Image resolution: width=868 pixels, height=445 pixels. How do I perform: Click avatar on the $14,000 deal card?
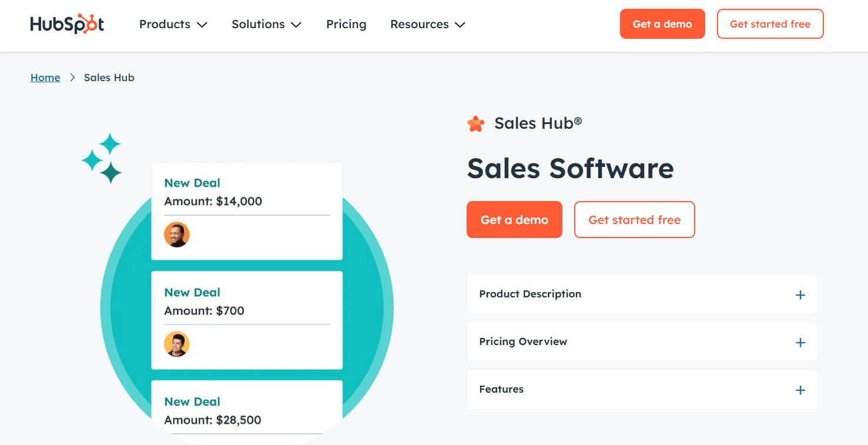pos(176,235)
